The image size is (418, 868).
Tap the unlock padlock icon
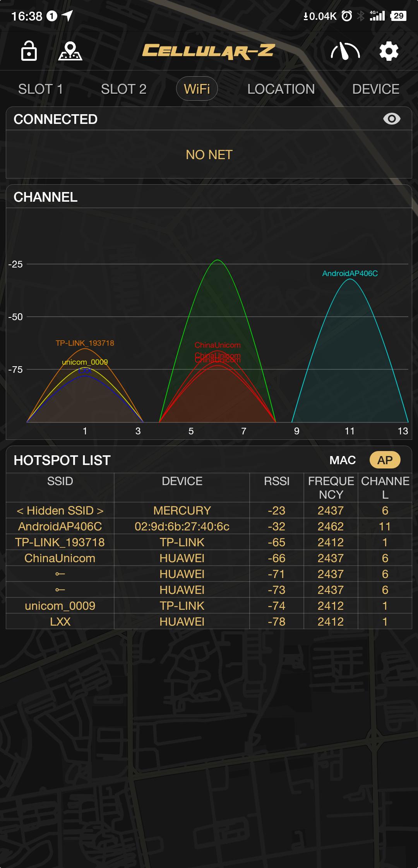[29, 51]
